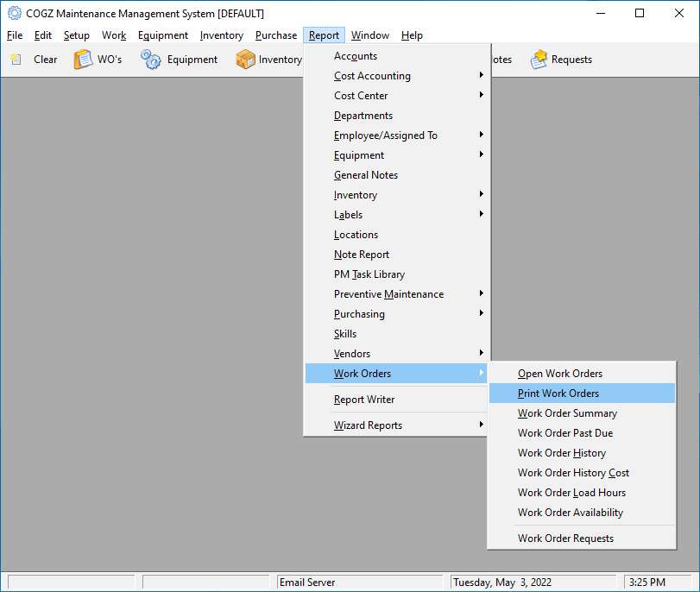Open the Edit menu
This screenshot has height=592, width=700.
tap(43, 35)
